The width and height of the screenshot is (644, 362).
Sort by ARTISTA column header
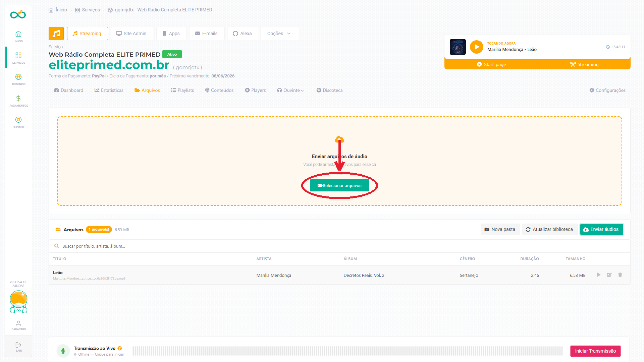(x=264, y=259)
